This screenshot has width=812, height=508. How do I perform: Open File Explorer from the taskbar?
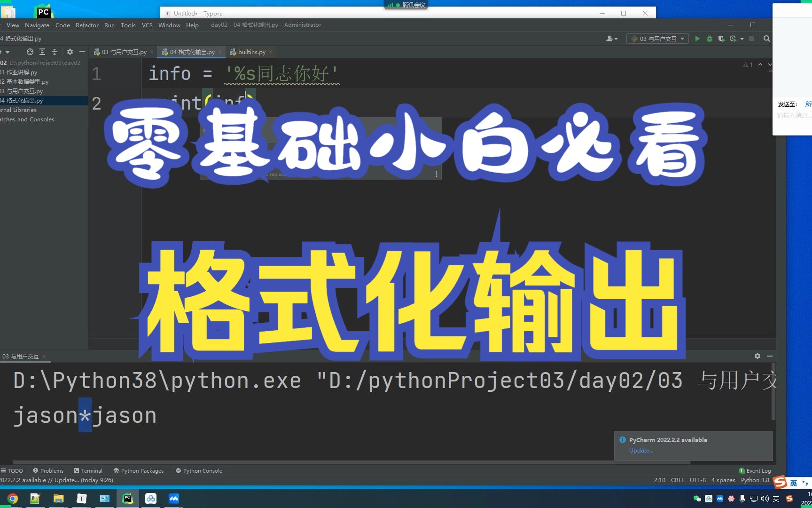click(x=58, y=499)
